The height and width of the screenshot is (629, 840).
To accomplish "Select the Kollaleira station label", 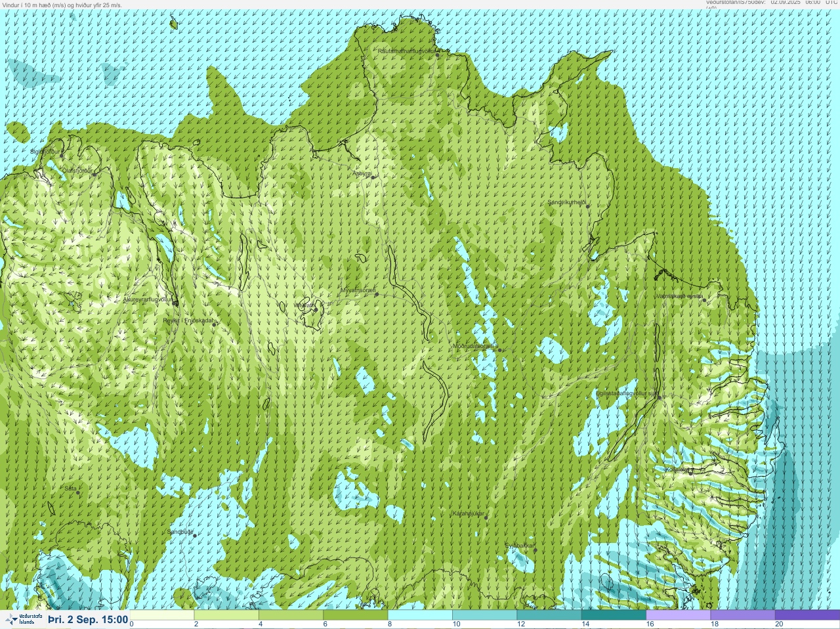I will pos(677,469).
